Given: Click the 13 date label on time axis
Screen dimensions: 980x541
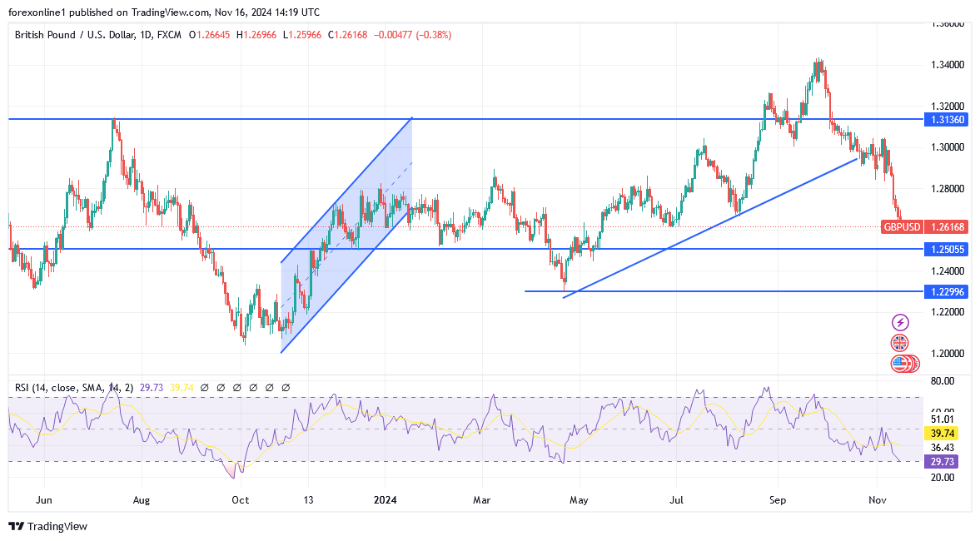Looking at the screenshot, I should [308, 499].
